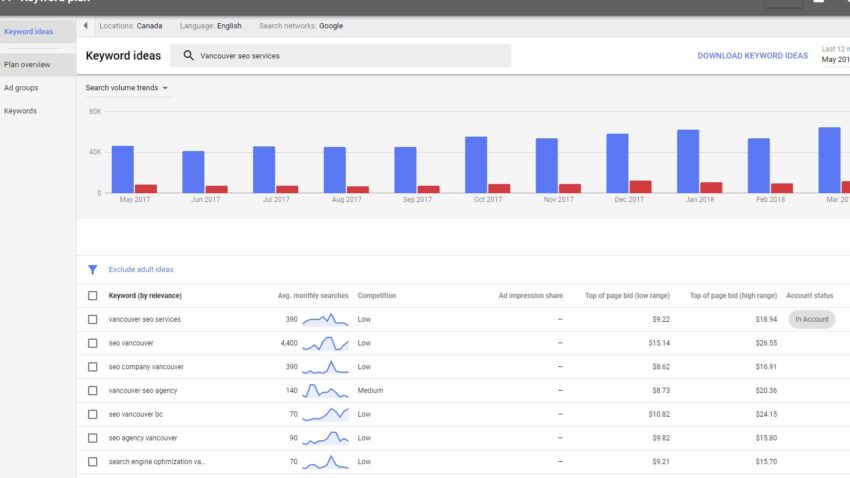Click the trend sparkline for search engine optimization
The image size is (850, 478).
point(325,462)
